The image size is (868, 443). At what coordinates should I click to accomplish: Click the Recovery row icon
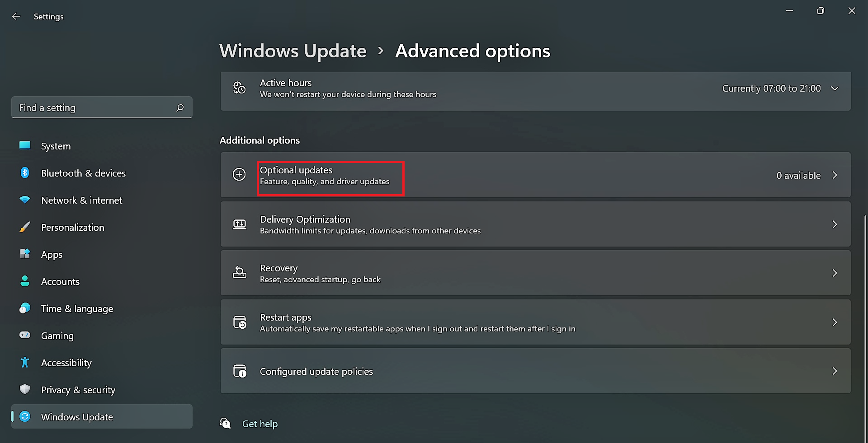239,273
